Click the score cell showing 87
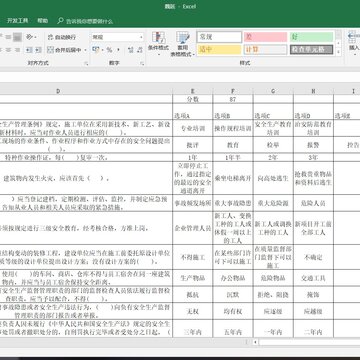Image resolution: width=360 pixels, height=360 pixels. (x=233, y=99)
